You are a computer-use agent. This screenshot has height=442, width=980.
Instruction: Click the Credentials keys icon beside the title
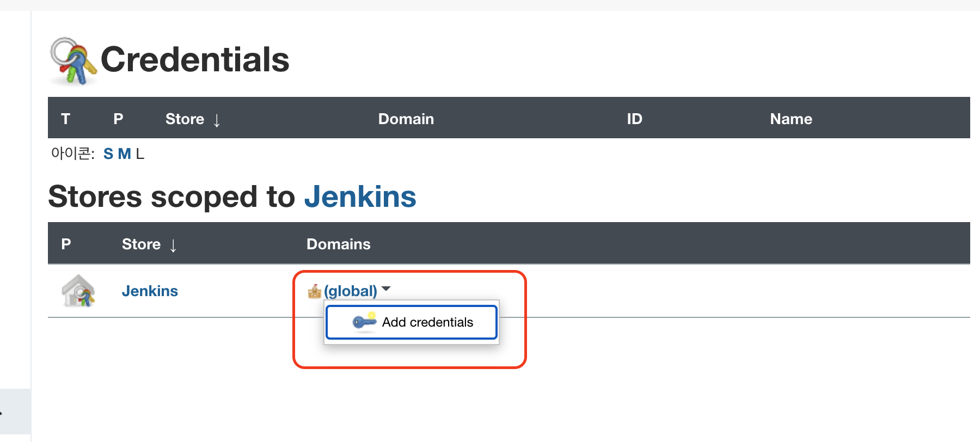(x=73, y=61)
